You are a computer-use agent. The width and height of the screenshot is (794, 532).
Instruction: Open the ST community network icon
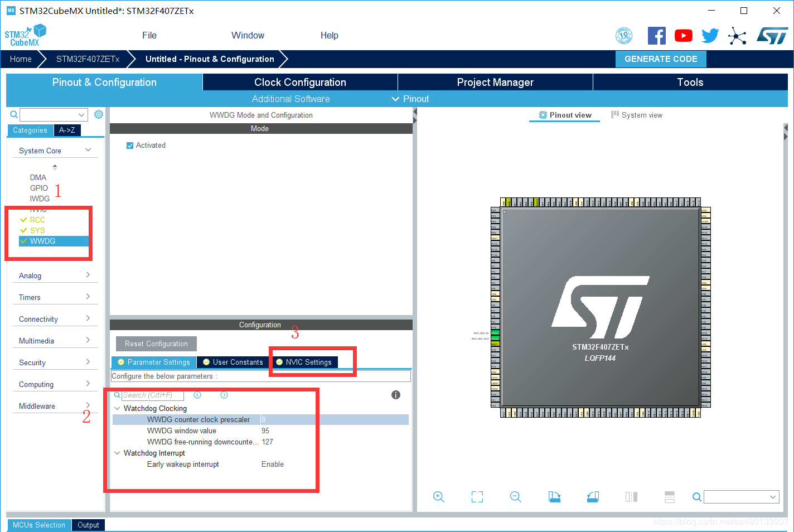737,36
